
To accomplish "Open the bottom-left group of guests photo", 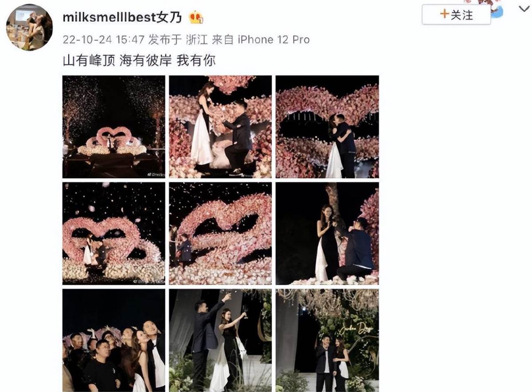I will [114, 340].
